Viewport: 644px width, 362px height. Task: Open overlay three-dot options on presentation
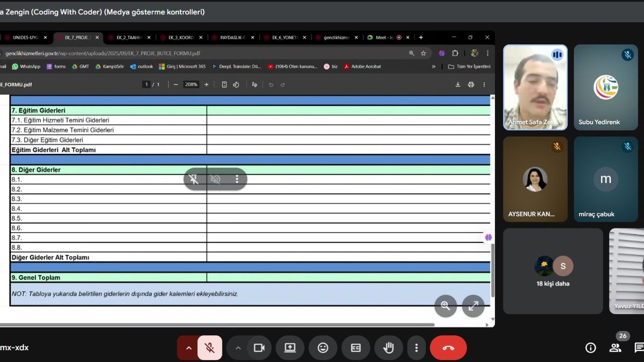pos(237,179)
